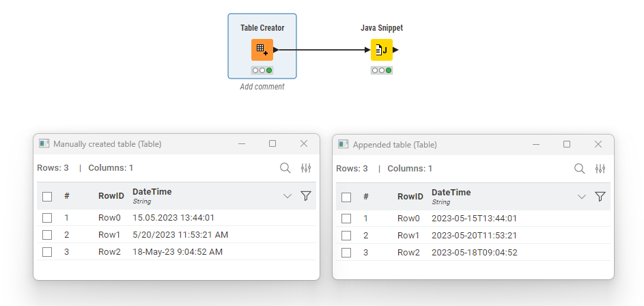Open search in Appended table window
This screenshot has width=644, height=306.
tap(579, 168)
